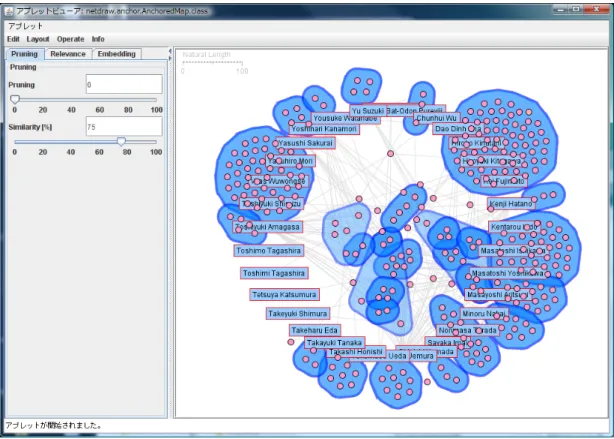Select the Dao Dinh Kha anchor label

[458, 128]
